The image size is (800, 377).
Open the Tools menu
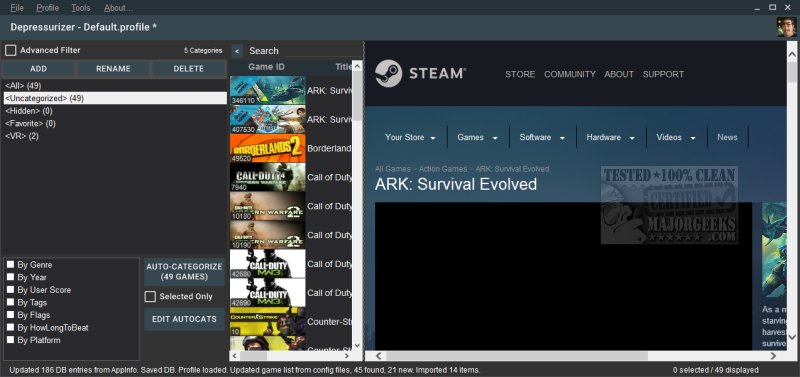[x=81, y=8]
